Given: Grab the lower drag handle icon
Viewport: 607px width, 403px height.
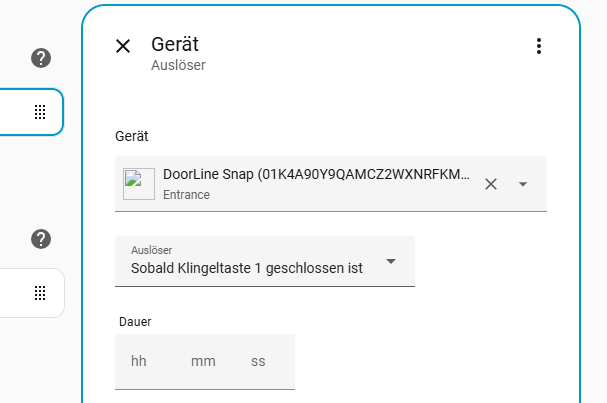Looking at the screenshot, I should point(41,293).
